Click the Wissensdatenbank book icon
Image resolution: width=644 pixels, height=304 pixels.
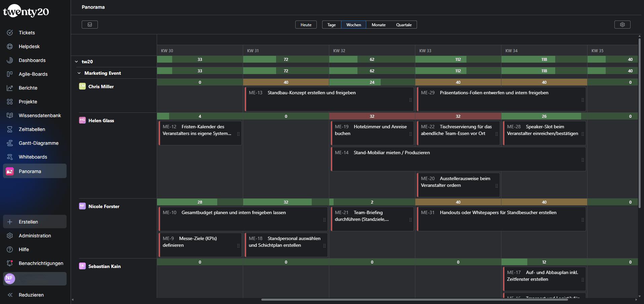[x=10, y=115]
